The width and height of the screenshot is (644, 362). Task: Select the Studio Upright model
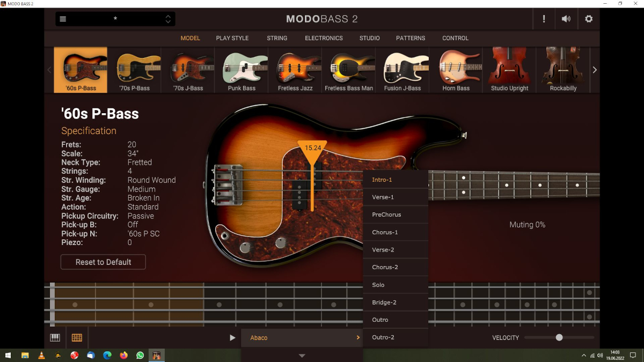510,70
